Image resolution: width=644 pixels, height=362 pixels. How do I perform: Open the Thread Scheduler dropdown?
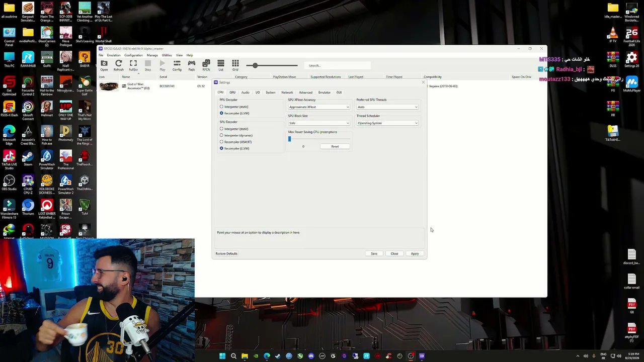click(387, 123)
